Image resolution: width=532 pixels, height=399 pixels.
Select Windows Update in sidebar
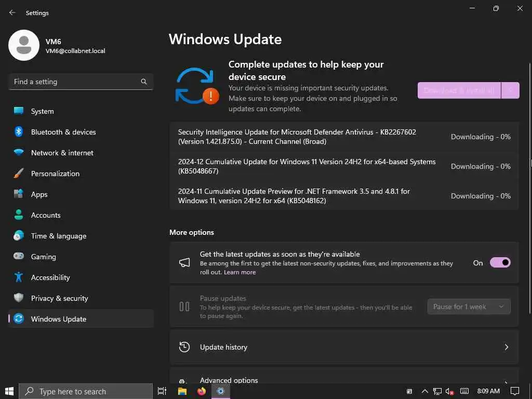(81, 318)
